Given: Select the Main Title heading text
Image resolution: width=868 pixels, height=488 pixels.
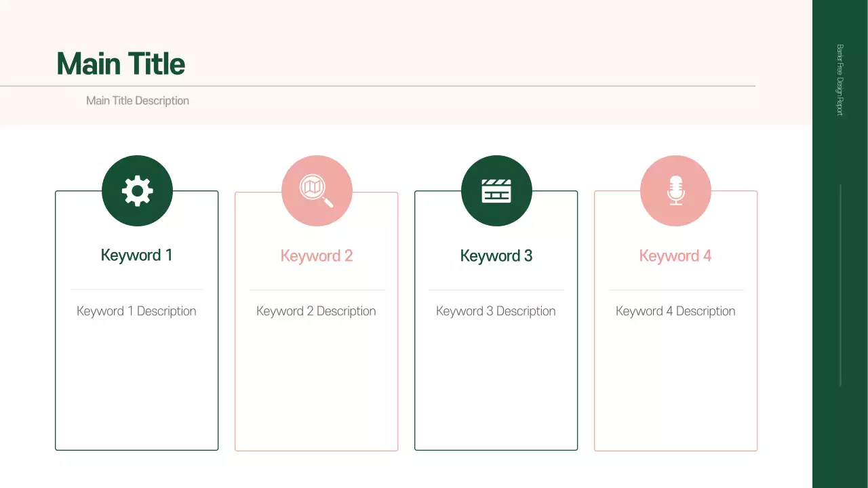Looking at the screenshot, I should 120,63.
